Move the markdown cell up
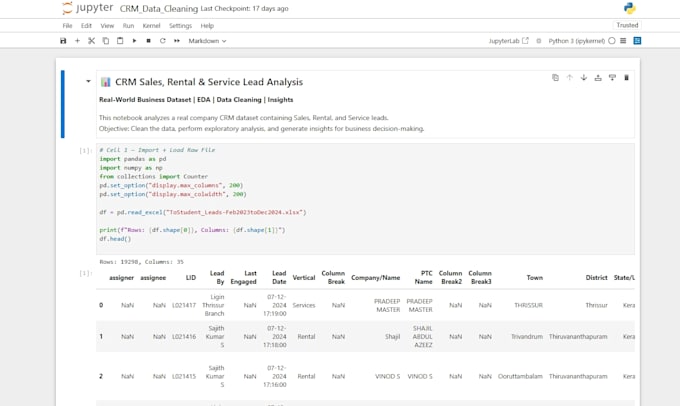 [569, 78]
